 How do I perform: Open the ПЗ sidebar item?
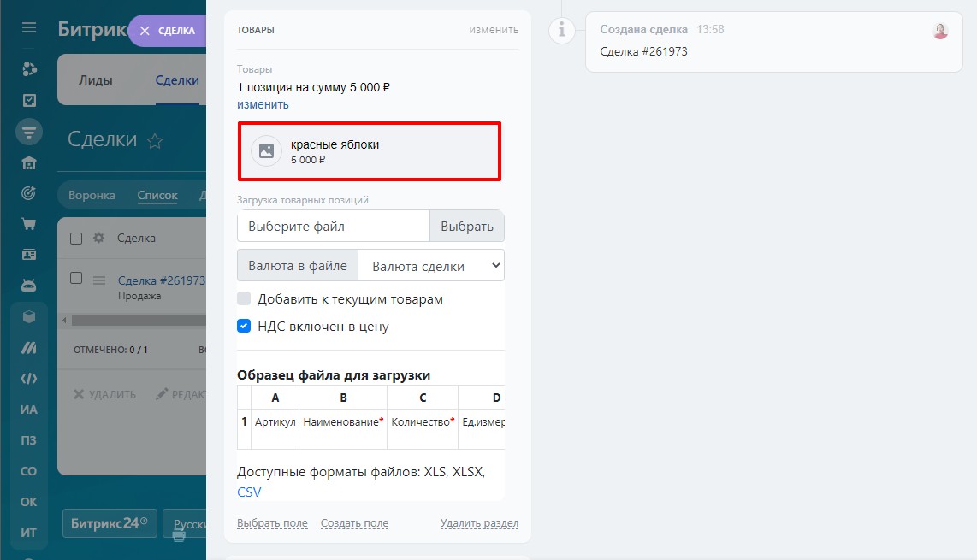29,440
